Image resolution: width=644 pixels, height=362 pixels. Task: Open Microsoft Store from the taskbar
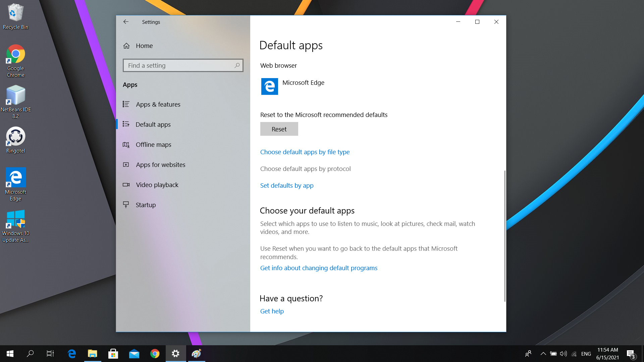[x=113, y=354]
